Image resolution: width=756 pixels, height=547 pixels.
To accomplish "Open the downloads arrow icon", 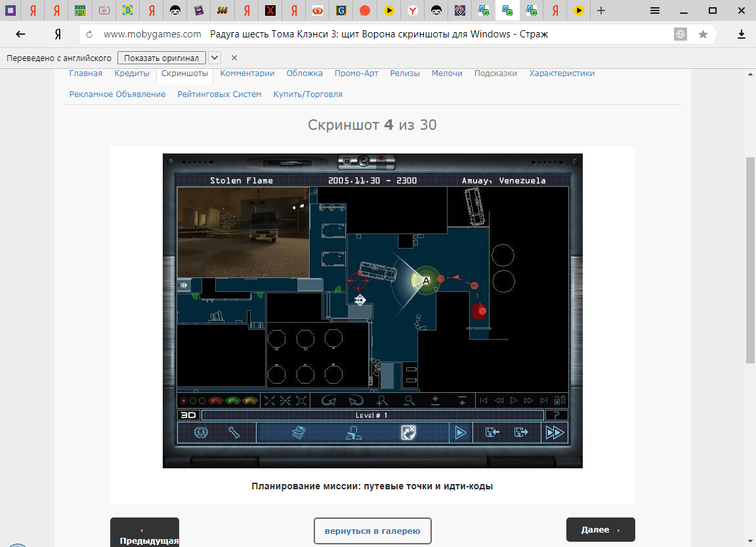I will (x=742, y=34).
